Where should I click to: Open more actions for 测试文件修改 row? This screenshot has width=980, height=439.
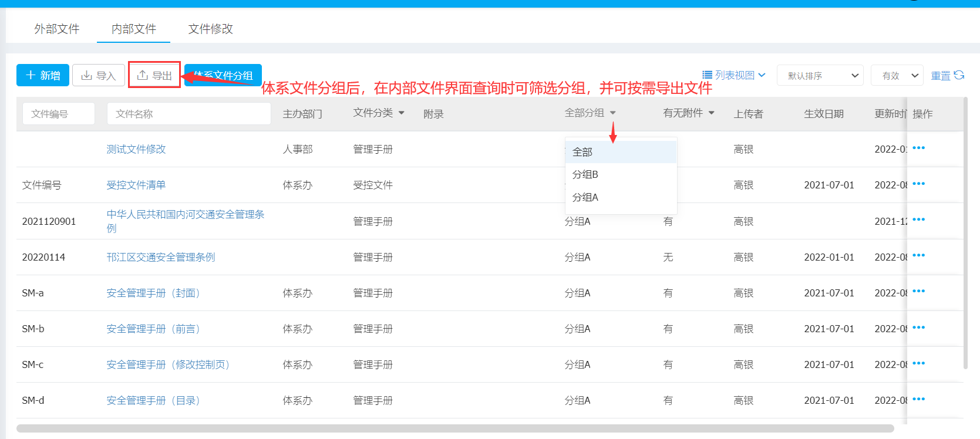tap(919, 148)
